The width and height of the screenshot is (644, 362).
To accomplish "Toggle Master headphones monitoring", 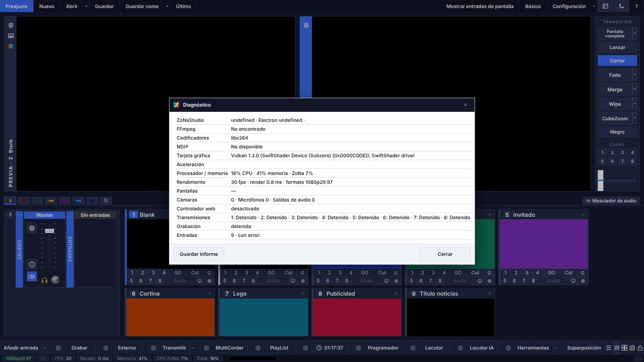I will (x=44, y=280).
